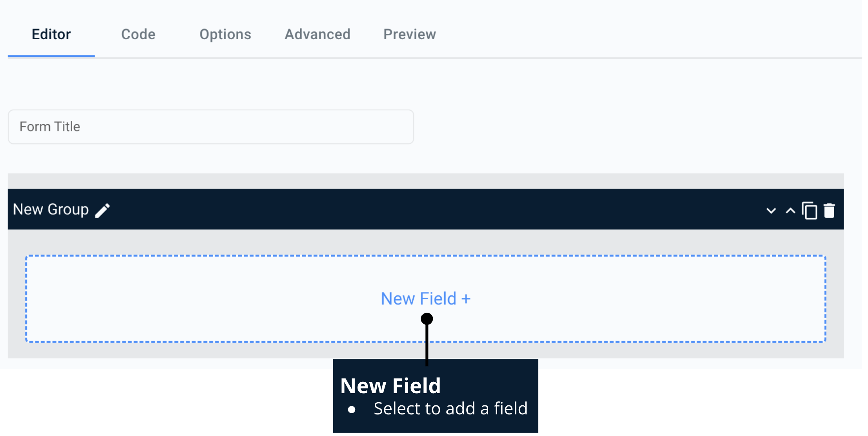Click the plus sign beside New Field

pos(466,299)
